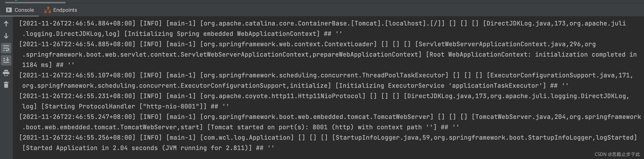Viewport: 644px width, 159px height.
Task: Click the Starting ProtocolHandler http-nio-8001 message
Action: coord(124,106)
